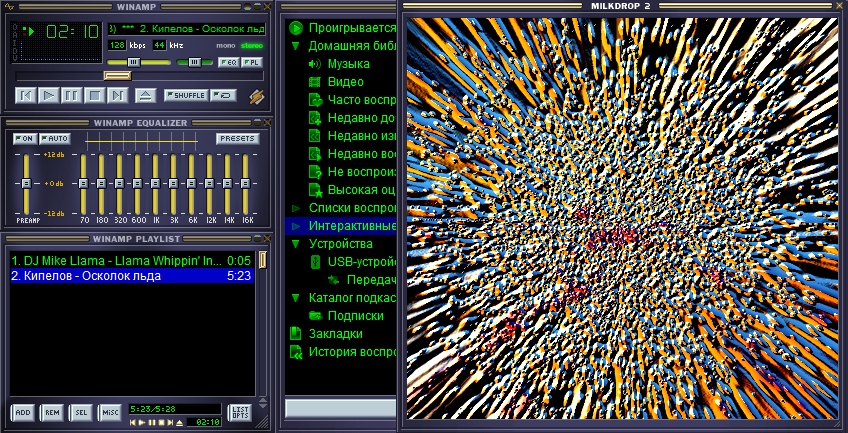Select Не воспроизводились library icon

[x=315, y=172]
